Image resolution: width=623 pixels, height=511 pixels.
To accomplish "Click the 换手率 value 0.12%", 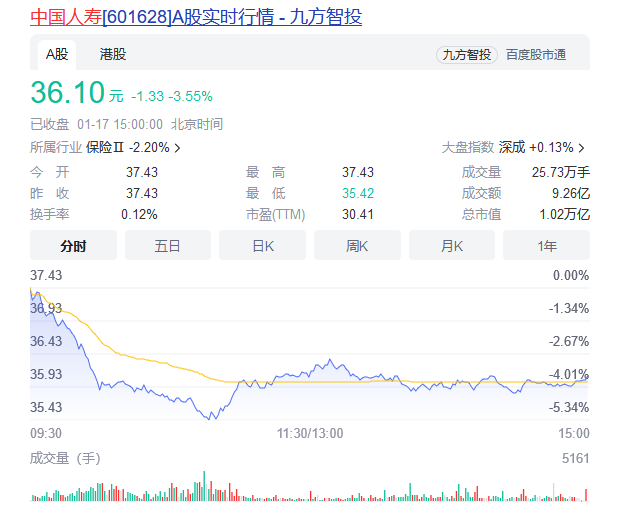I will tap(139, 215).
